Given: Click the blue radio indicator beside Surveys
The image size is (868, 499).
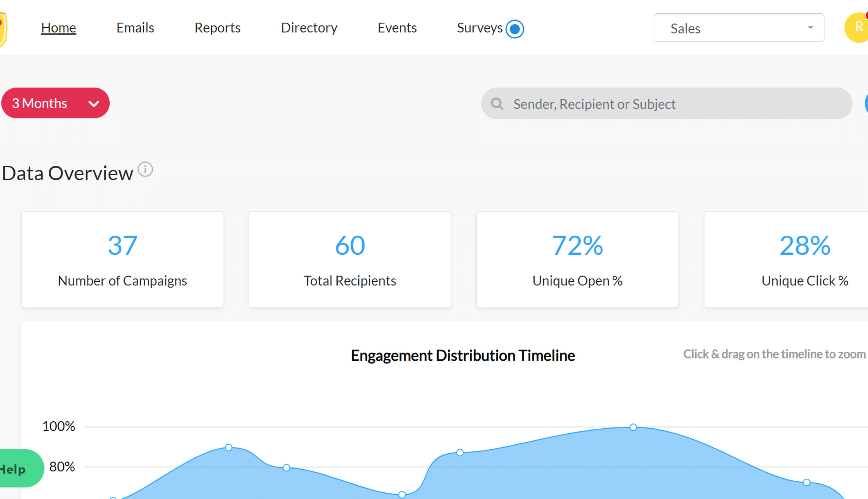Looking at the screenshot, I should coord(515,29).
